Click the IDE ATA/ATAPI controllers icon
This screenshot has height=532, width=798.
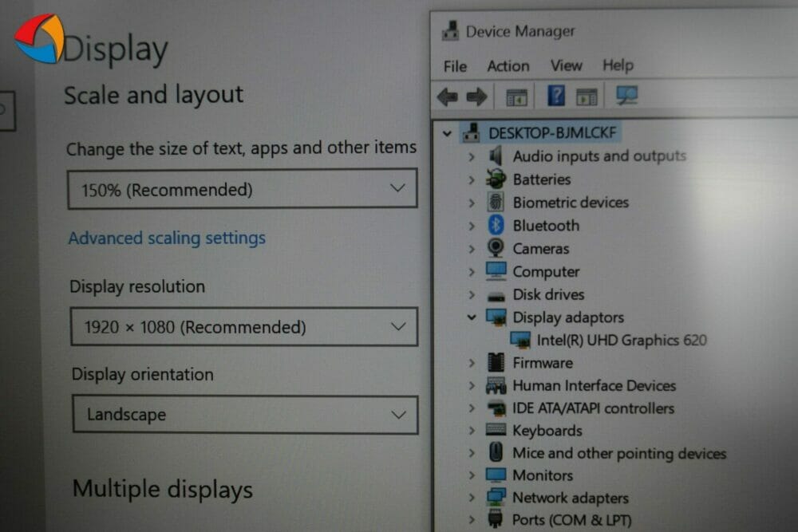[496, 408]
